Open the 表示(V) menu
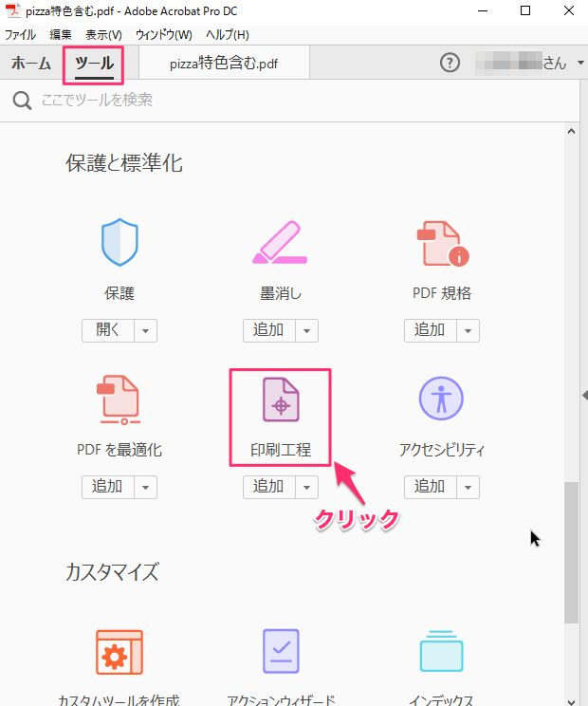Viewport: 588px width, 706px height. [103, 35]
